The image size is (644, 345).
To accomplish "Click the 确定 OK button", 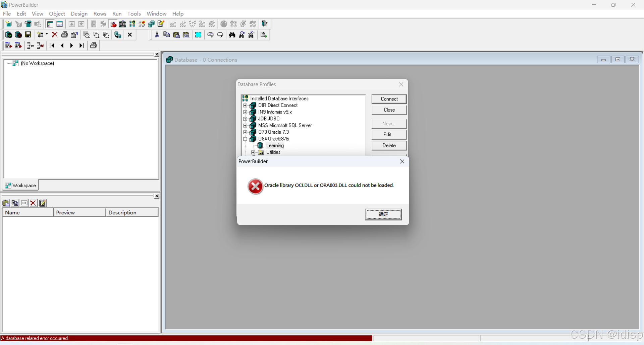I will (x=383, y=214).
